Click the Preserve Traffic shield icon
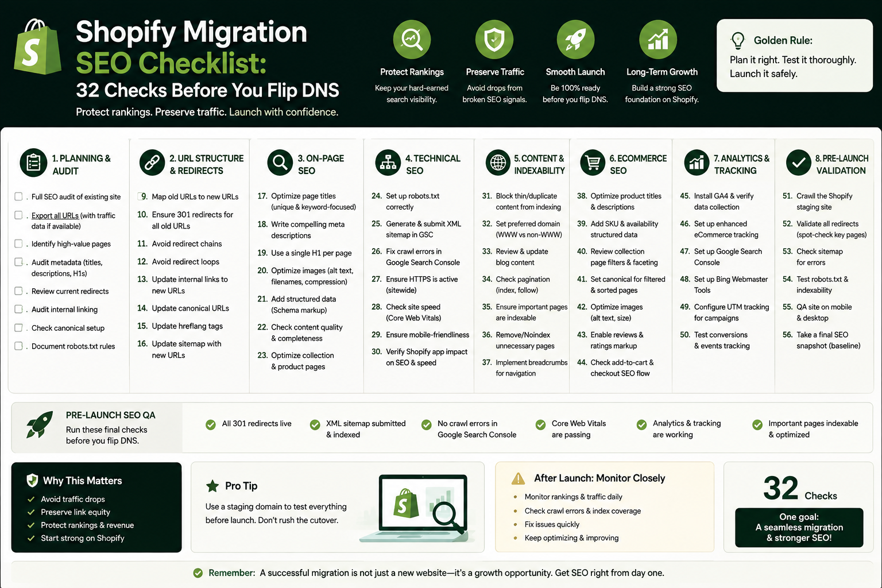Image resolution: width=882 pixels, height=588 pixels. click(x=494, y=40)
